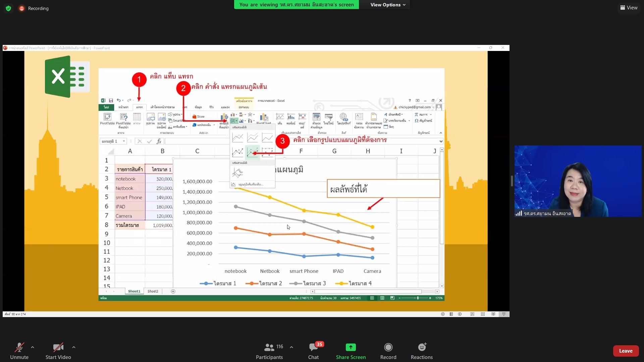Select the Sheet1 tab
This screenshot has width=644, height=362.
pos(134,291)
